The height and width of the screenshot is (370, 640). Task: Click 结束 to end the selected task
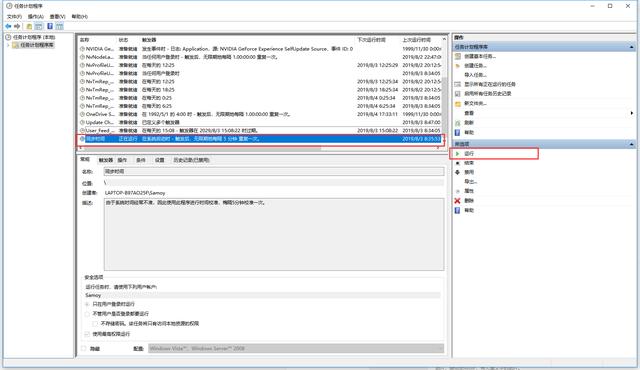(x=469, y=163)
